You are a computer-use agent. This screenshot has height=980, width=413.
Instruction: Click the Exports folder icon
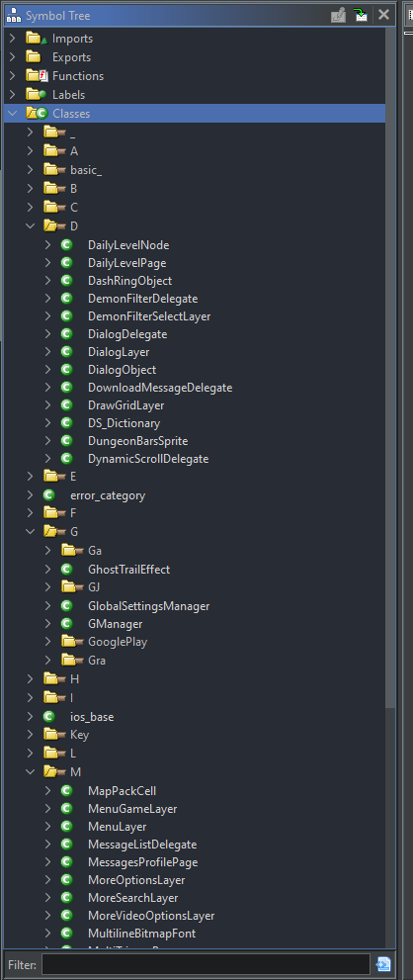coord(34,57)
